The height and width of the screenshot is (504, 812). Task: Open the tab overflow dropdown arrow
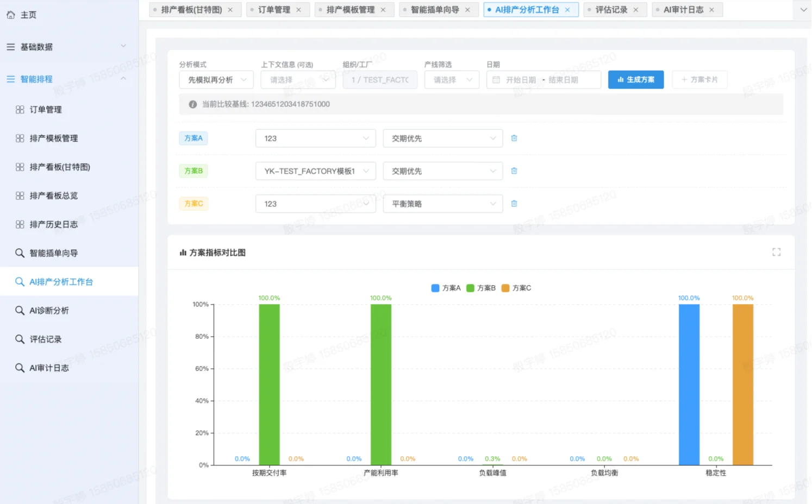click(803, 10)
